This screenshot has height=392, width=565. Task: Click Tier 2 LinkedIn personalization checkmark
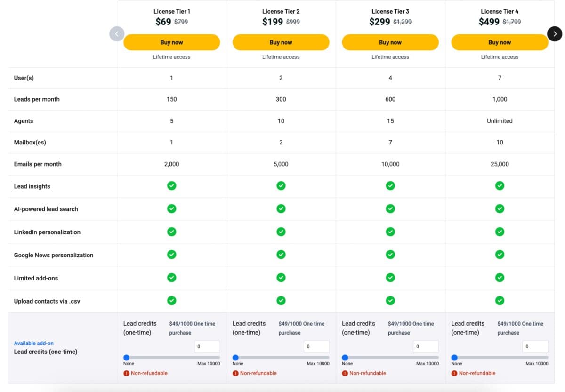click(281, 232)
